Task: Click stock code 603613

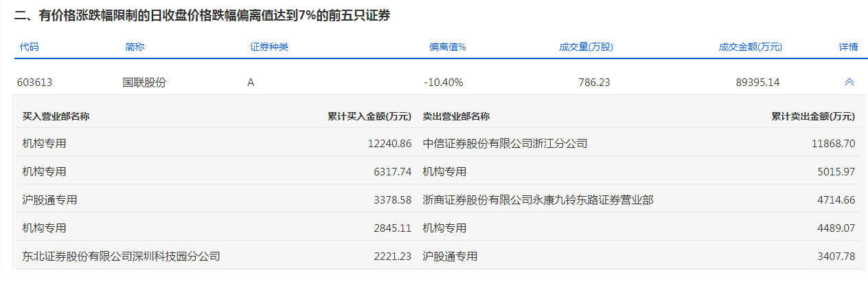Action: (34, 83)
